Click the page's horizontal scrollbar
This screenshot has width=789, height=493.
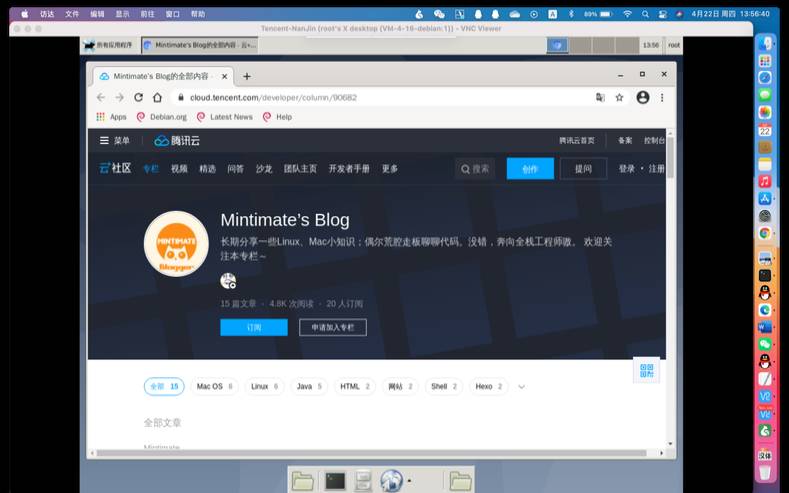click(x=371, y=453)
